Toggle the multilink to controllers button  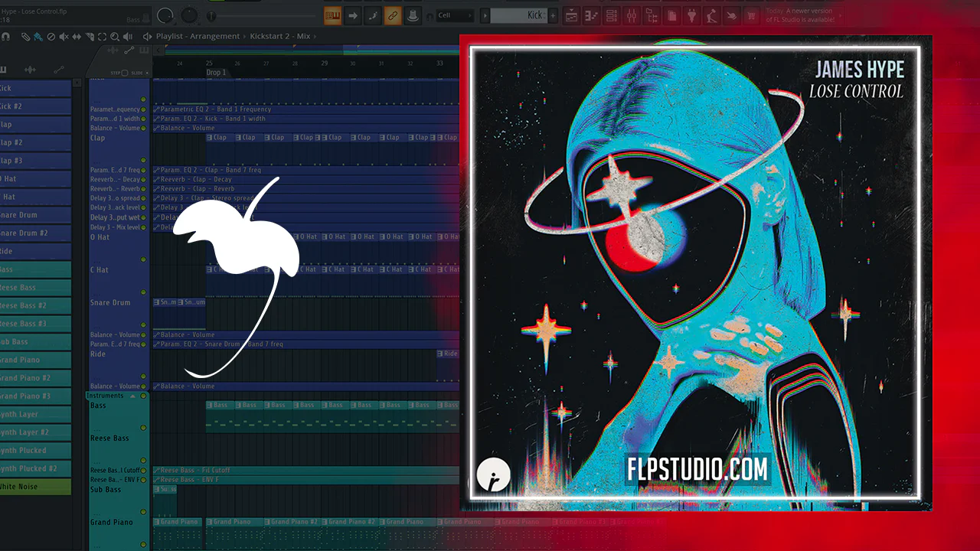click(392, 15)
